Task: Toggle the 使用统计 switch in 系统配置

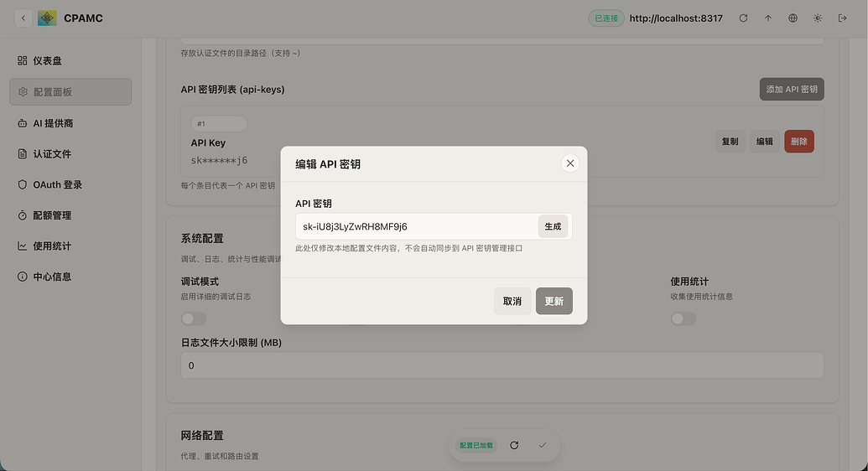Action: (x=683, y=318)
